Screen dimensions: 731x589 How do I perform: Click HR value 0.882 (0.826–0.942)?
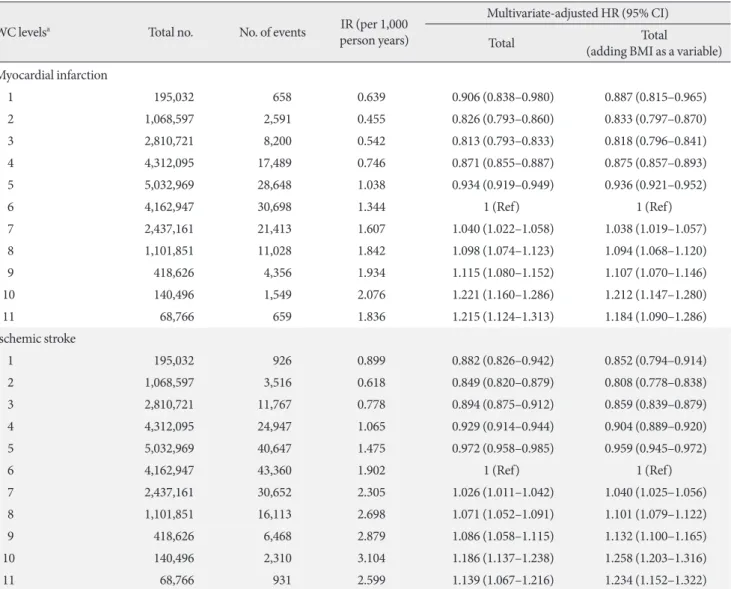point(503,360)
